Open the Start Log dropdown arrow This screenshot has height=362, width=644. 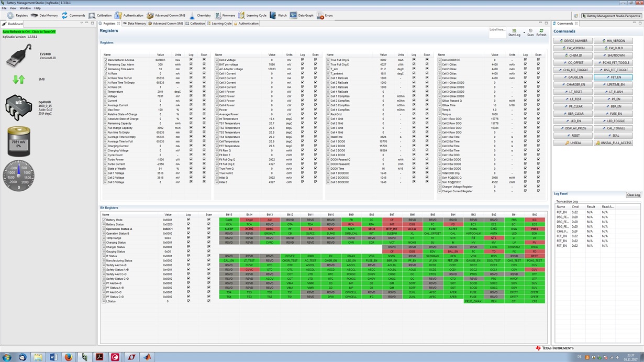[x=524, y=32]
